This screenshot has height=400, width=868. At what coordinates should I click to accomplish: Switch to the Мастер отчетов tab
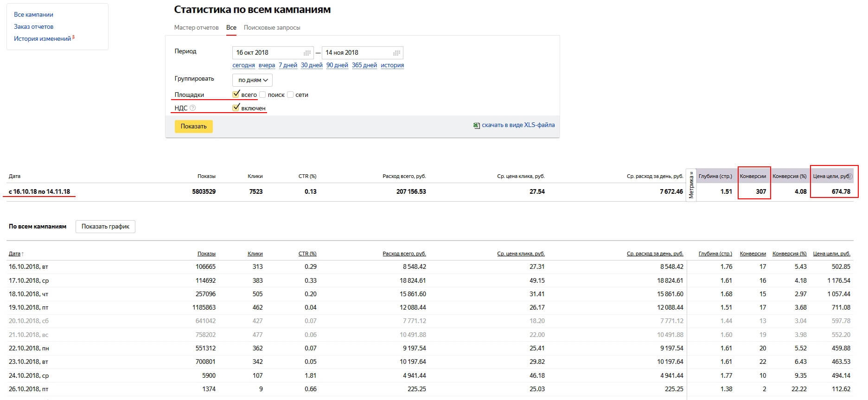point(196,27)
